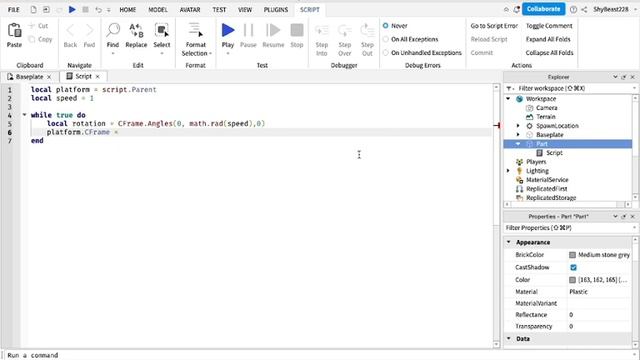This screenshot has width=640, height=360.
Task: Click the Pause test button
Action: pos(248,30)
